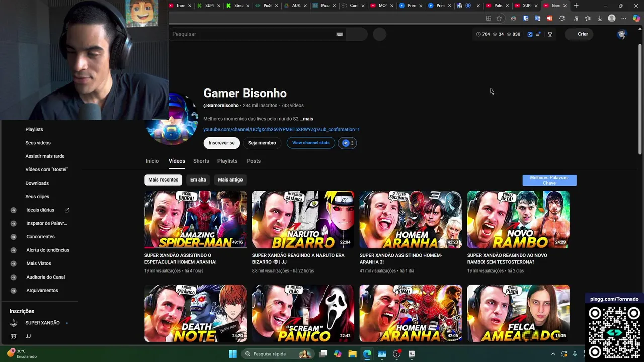Select Em alta filter chip

[198, 179]
